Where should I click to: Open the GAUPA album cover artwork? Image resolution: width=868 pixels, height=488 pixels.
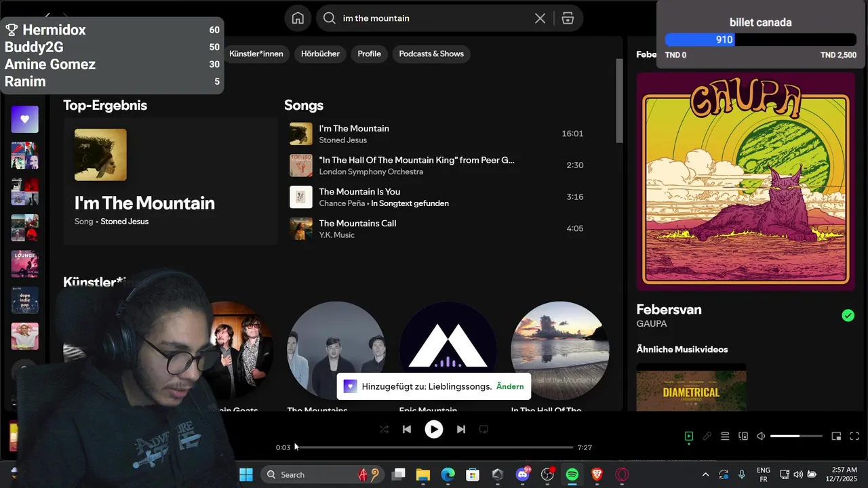click(x=746, y=182)
